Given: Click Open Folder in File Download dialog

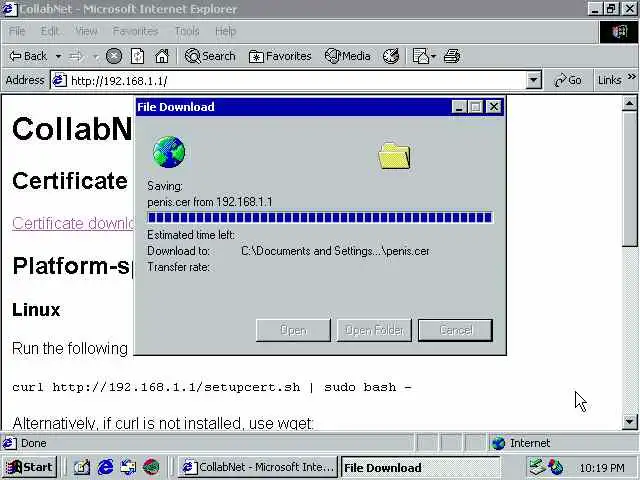Looking at the screenshot, I should [374, 330].
